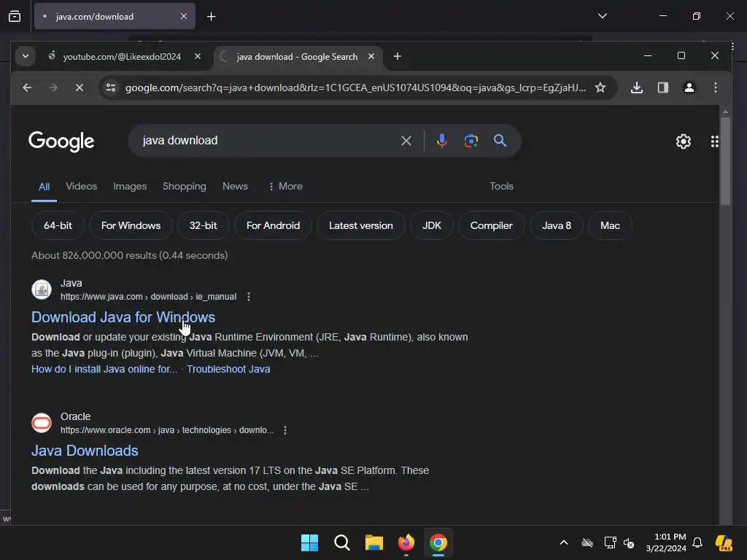747x560 pixels.
Task: Open the notifications bell in system tray
Action: (x=697, y=542)
